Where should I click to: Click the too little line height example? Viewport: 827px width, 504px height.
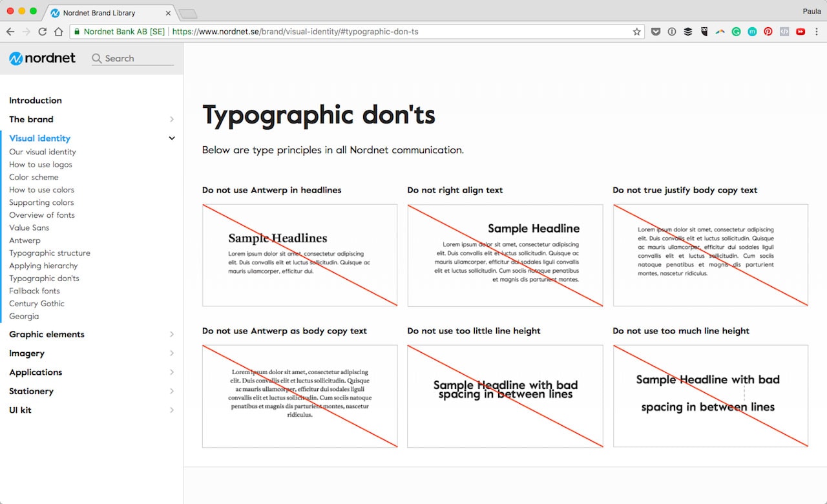505,396
